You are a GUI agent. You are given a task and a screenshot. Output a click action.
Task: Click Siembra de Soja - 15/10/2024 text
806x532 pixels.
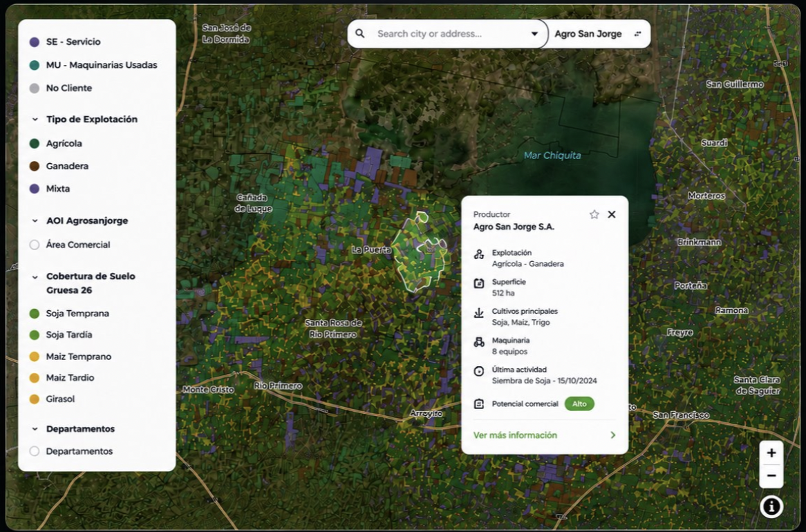click(544, 381)
